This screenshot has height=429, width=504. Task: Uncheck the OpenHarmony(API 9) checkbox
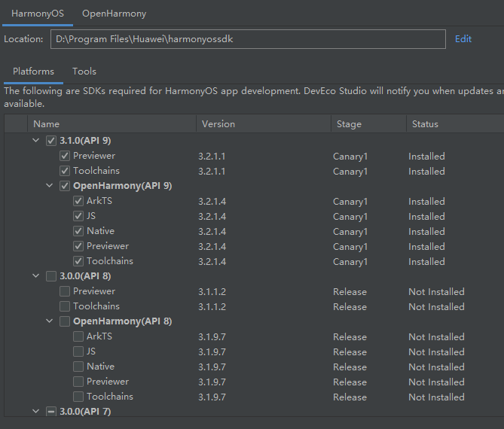click(65, 186)
